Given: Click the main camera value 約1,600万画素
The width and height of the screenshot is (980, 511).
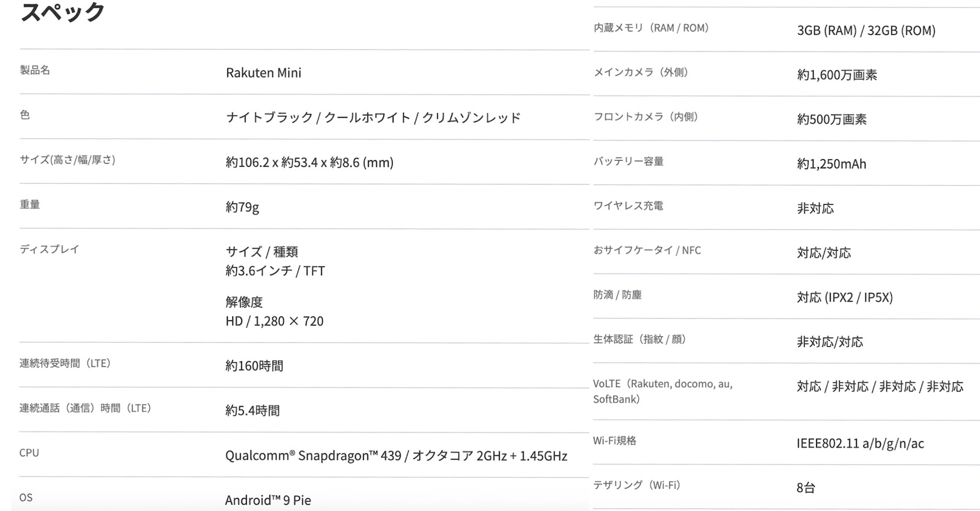Looking at the screenshot, I should pos(837,75).
